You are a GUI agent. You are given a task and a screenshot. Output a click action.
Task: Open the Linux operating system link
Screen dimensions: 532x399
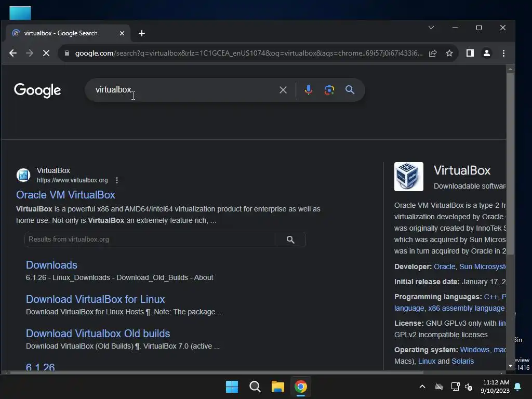coord(427,362)
